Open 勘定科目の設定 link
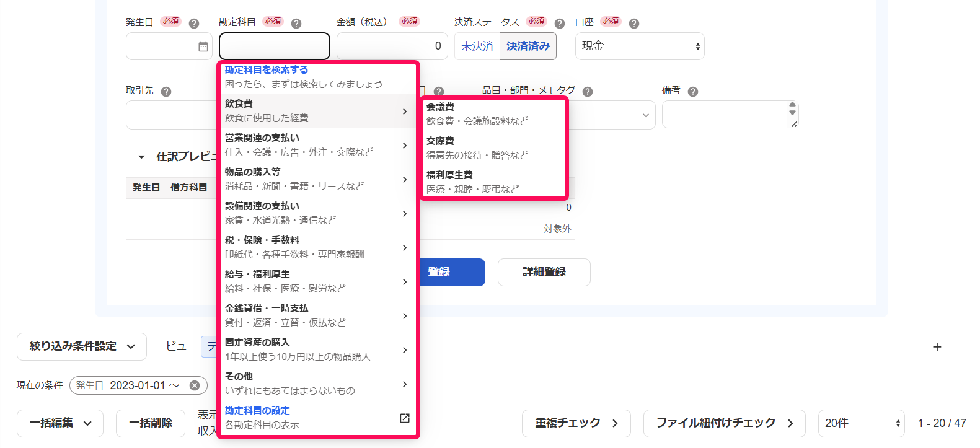 click(x=257, y=411)
